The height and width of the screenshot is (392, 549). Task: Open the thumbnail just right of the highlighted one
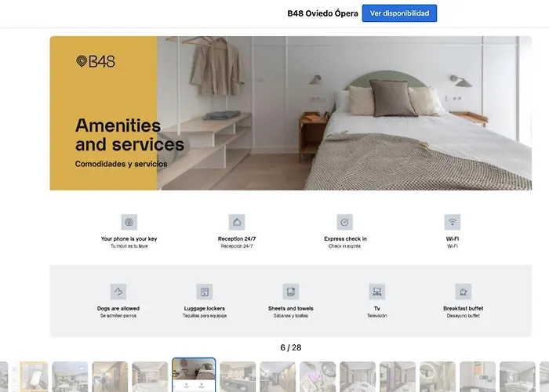pyautogui.click(x=238, y=376)
